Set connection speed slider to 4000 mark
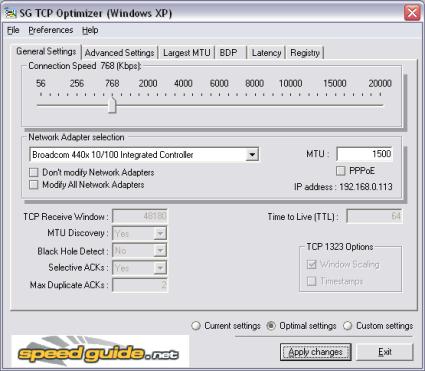425x371 pixels. pyautogui.click(x=184, y=106)
